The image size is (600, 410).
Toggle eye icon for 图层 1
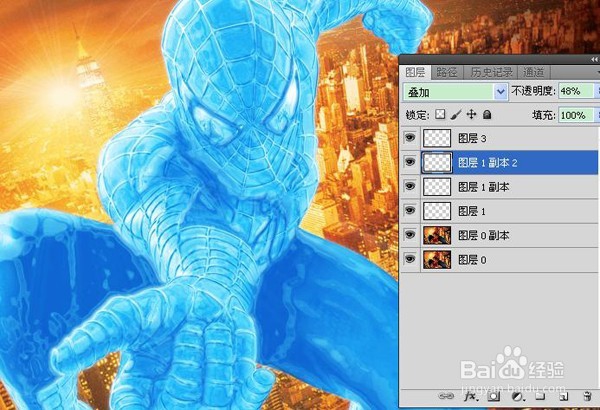(x=410, y=211)
